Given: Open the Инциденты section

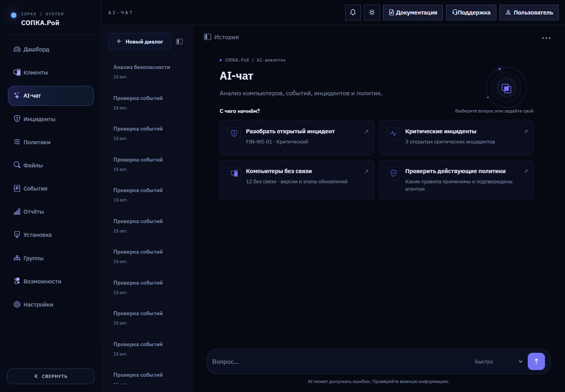Looking at the screenshot, I should coord(51,119).
